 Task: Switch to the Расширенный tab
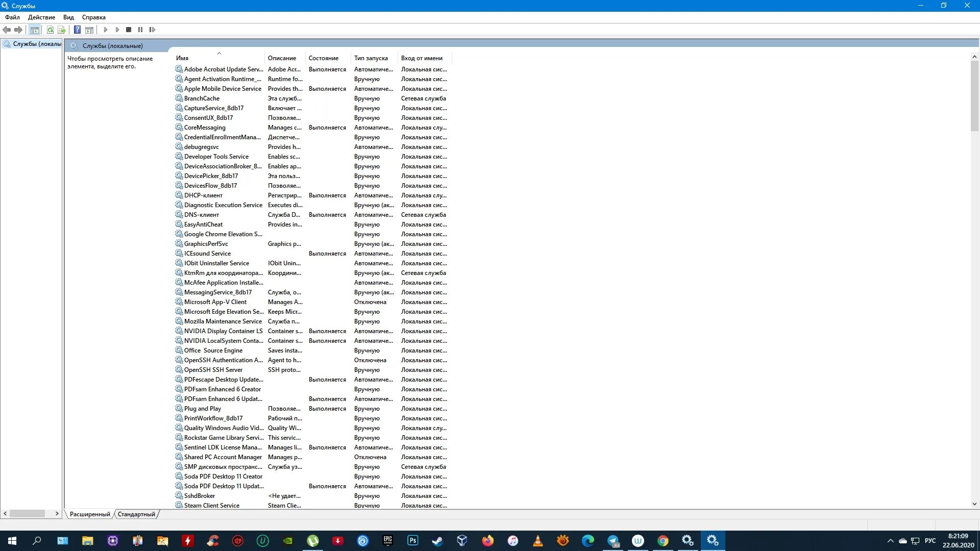coord(90,514)
